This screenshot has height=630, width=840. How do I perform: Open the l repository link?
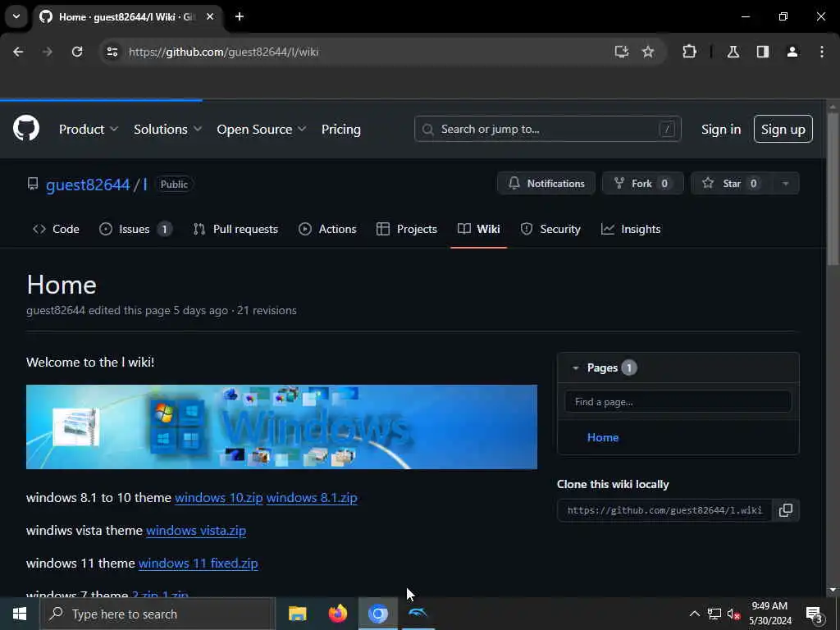(x=144, y=185)
